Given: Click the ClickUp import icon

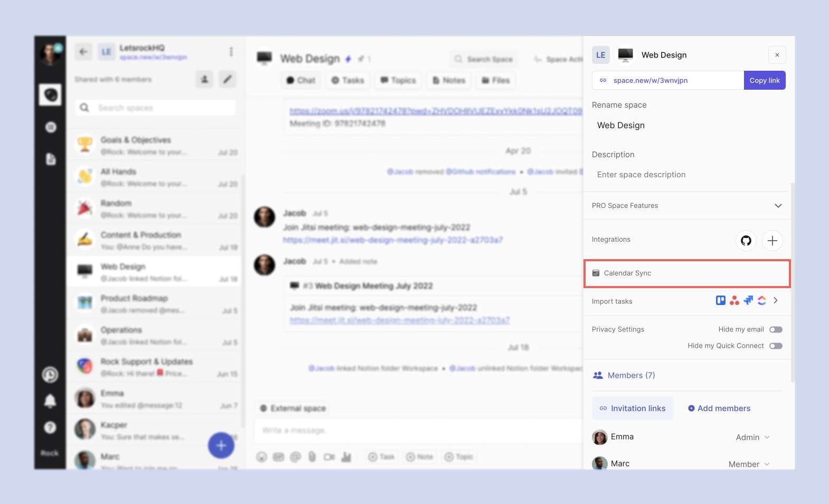Looking at the screenshot, I should 761,300.
